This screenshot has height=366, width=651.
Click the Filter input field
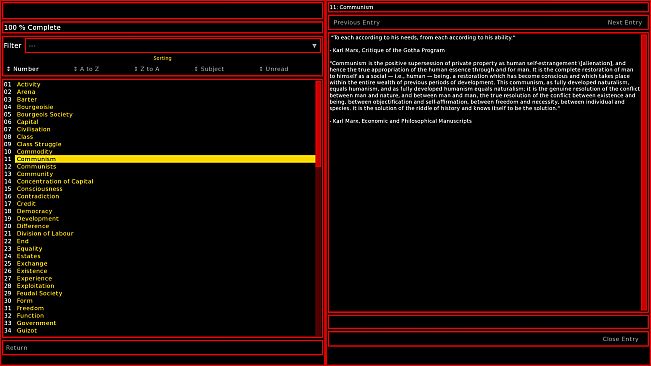click(173, 46)
